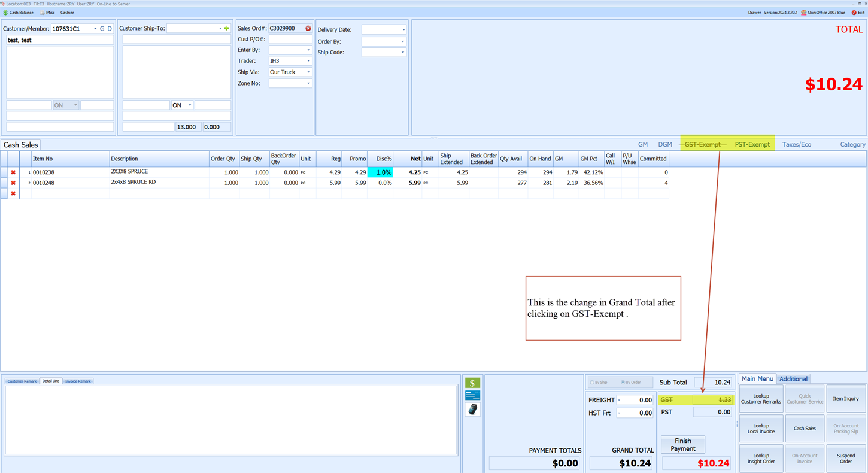This screenshot has height=473, width=868.
Task: Click the Suspend Order button
Action: tap(845, 459)
